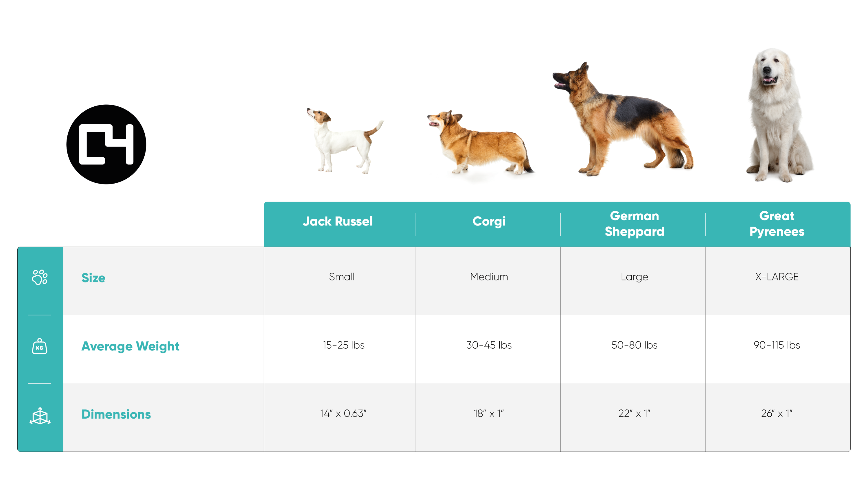Click the 15-25 lbs weight cell
Screen dimensions: 868x488
(343, 345)
